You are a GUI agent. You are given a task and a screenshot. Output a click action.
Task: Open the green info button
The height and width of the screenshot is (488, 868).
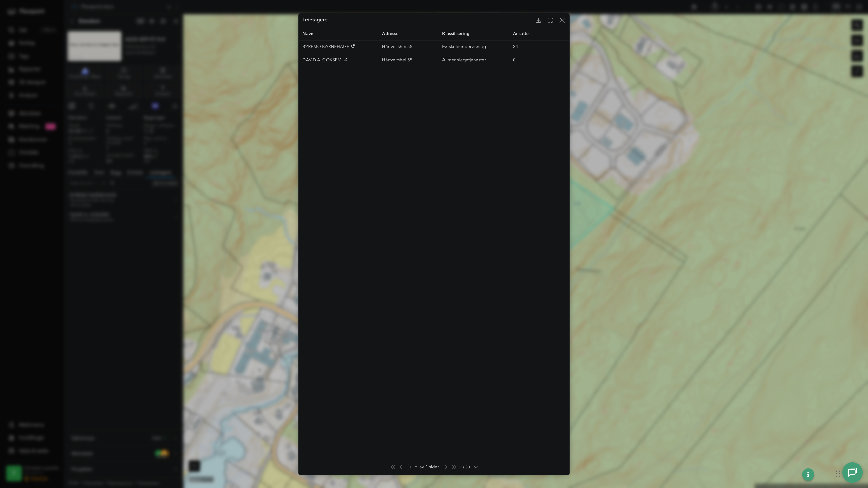[808, 474]
